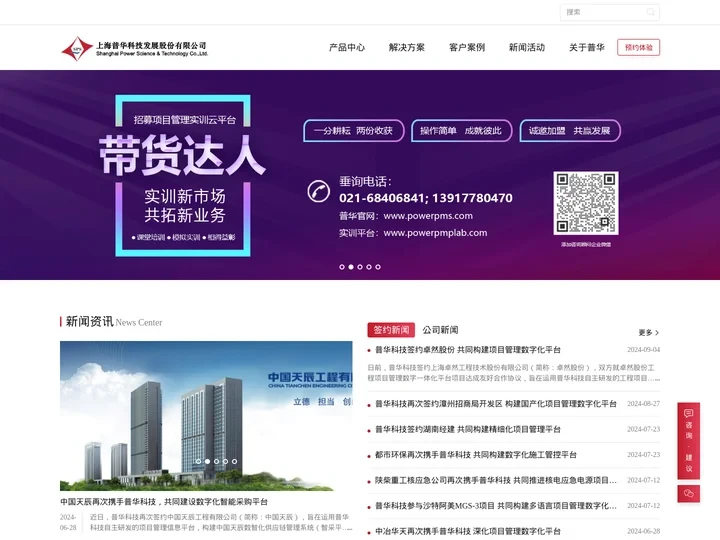The image size is (720, 540).
Task: Open the 客户案例 menu
Action: pos(467,47)
